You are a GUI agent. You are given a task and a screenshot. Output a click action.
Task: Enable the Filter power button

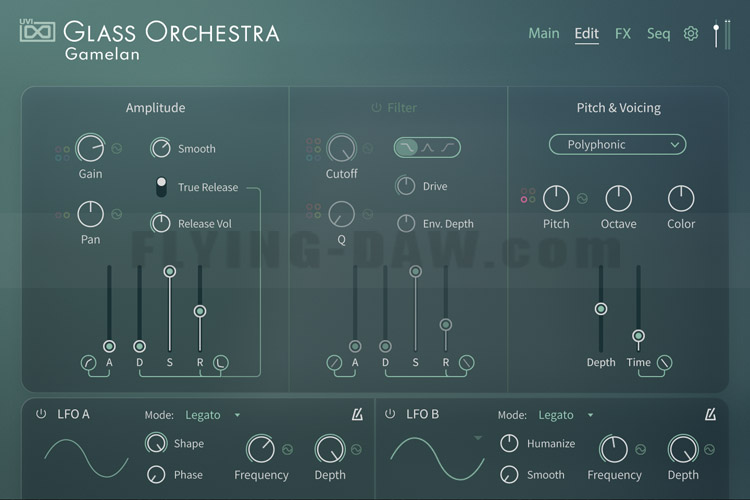pos(376,108)
